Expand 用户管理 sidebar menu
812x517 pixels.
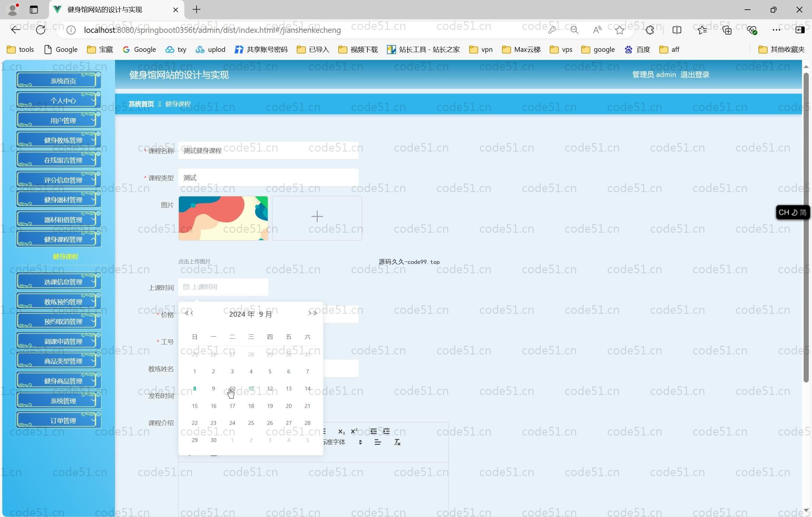click(x=59, y=120)
